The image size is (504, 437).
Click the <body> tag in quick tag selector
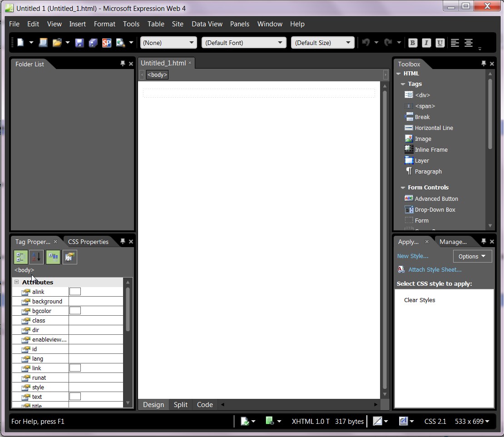pos(157,74)
